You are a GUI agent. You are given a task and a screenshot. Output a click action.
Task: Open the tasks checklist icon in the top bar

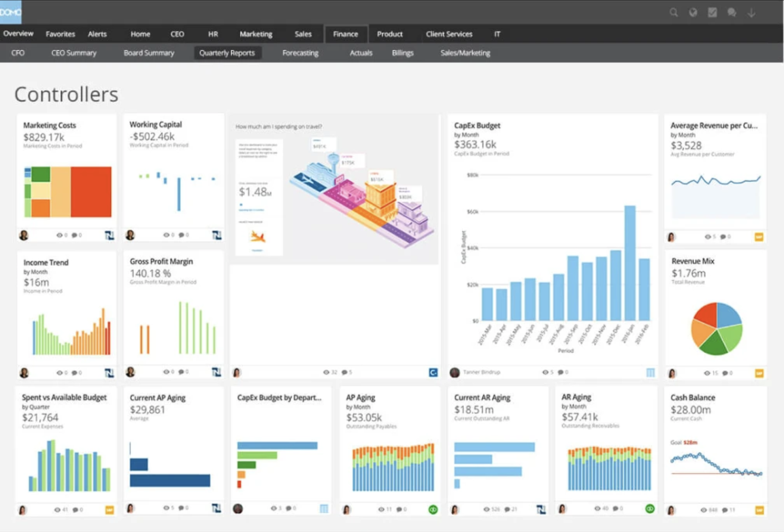(712, 12)
